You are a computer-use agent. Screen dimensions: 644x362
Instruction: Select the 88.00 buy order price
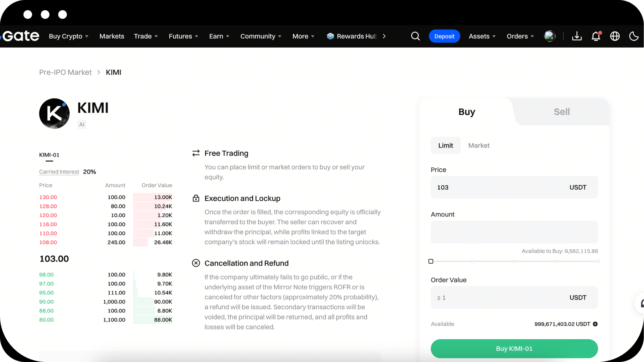[46, 311]
